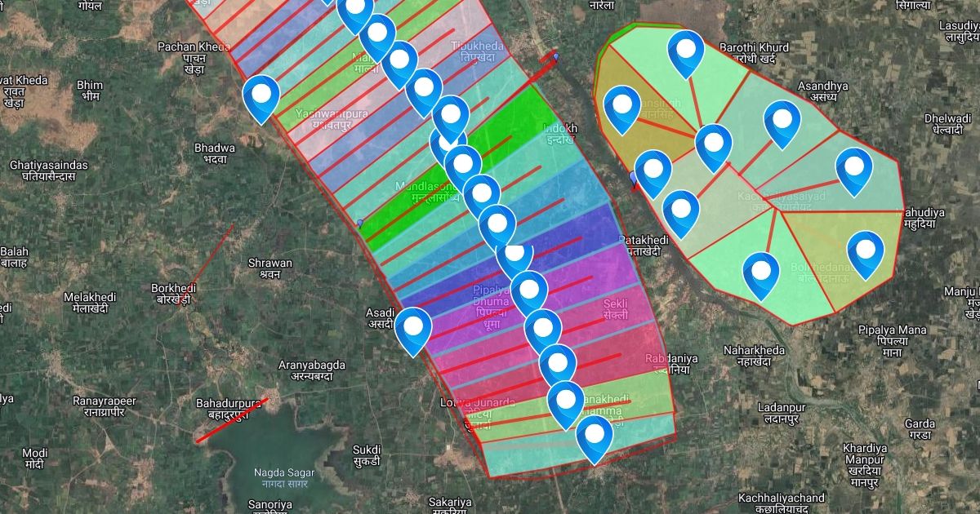
Task: Select the central hub pin in right polygon
Action: pos(714,145)
